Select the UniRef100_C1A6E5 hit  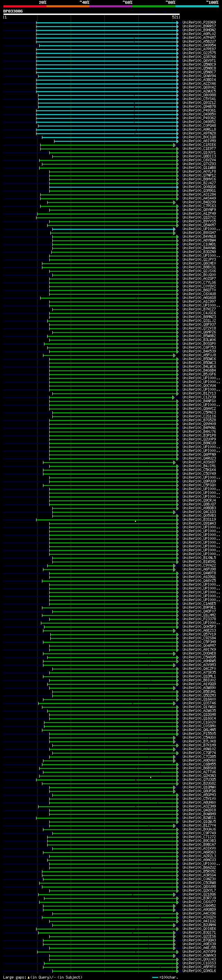[199, 604]
